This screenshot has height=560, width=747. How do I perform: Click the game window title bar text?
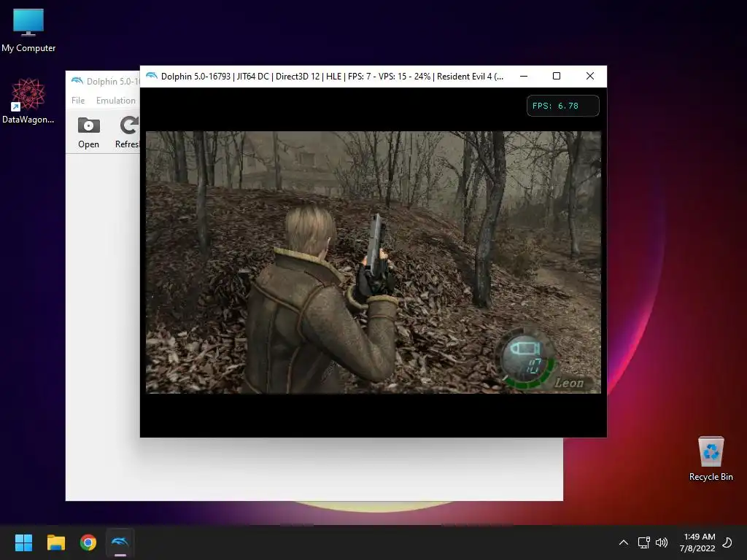tap(332, 76)
